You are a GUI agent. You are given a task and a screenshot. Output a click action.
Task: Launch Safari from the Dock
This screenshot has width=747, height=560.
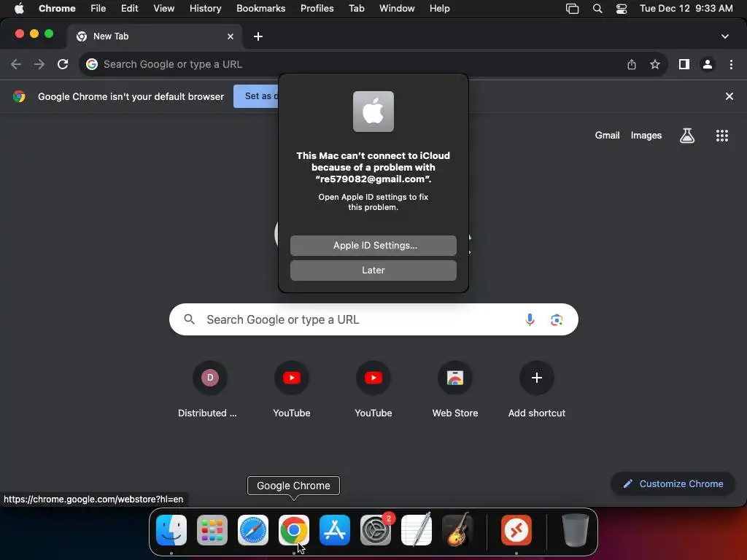click(x=253, y=530)
